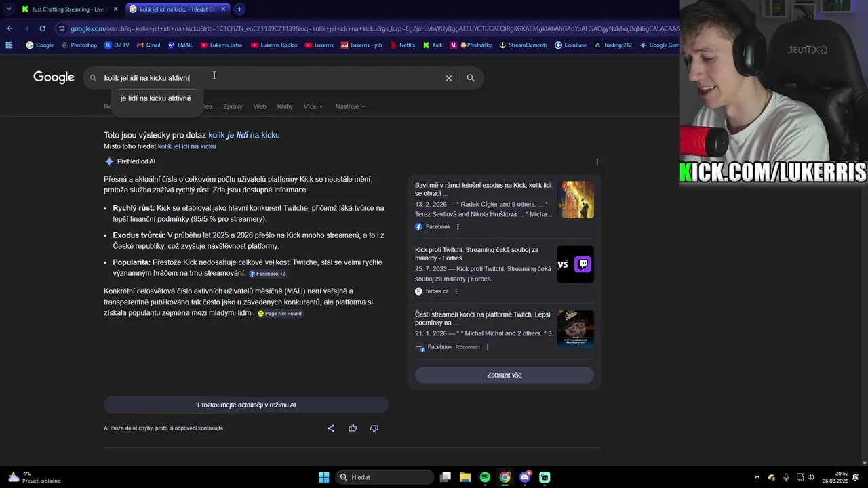868x488 pixels.
Task: Open Discord from the taskbar
Action: coord(525,477)
